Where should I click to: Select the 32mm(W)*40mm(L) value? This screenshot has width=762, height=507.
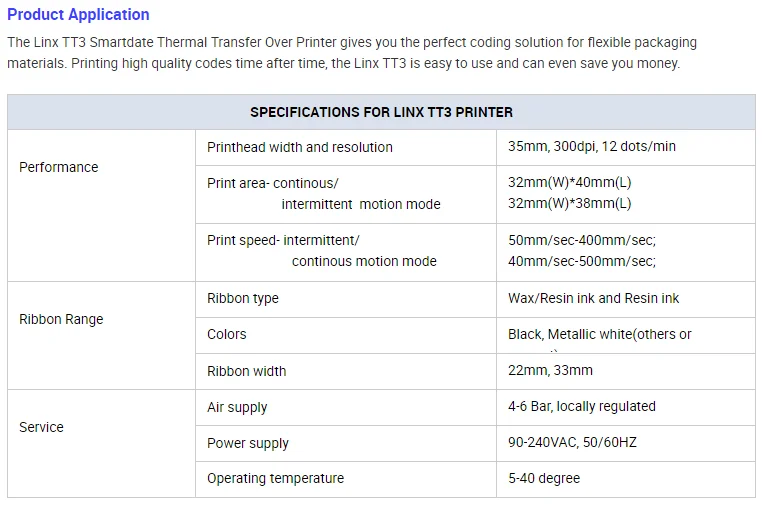tap(570, 182)
